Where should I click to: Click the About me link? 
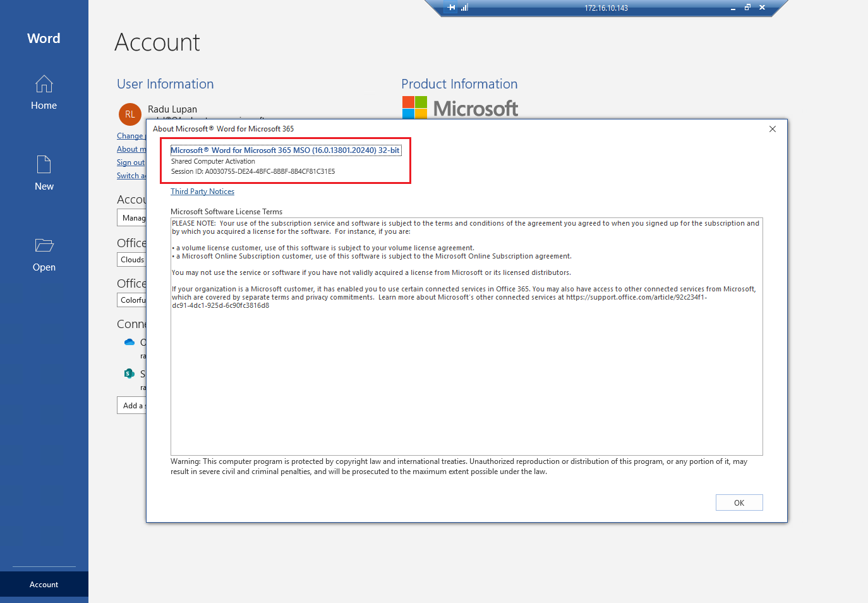pyautogui.click(x=131, y=149)
